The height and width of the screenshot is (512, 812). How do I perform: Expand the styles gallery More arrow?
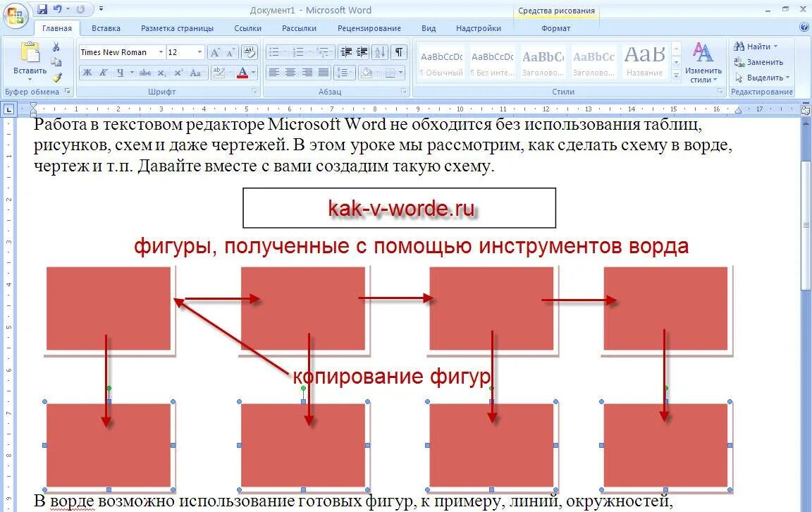pyautogui.click(x=677, y=75)
